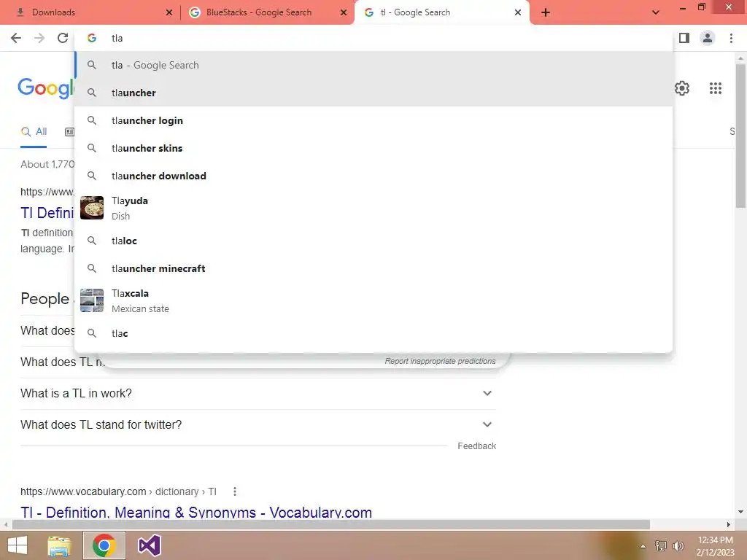Image resolution: width=747 pixels, height=560 pixels.
Task: Open Google search settings gear
Action: pyautogui.click(x=682, y=88)
